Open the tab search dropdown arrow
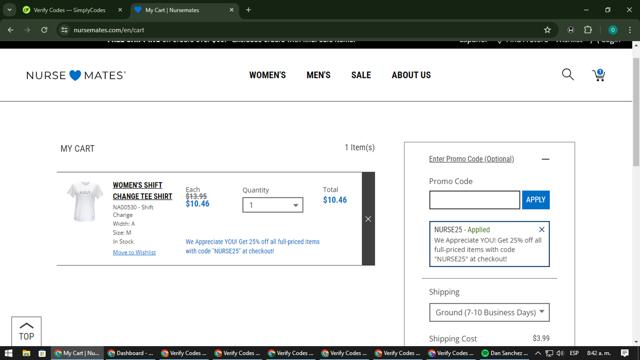Screen dimensions: 640x360 [x=9, y=10]
